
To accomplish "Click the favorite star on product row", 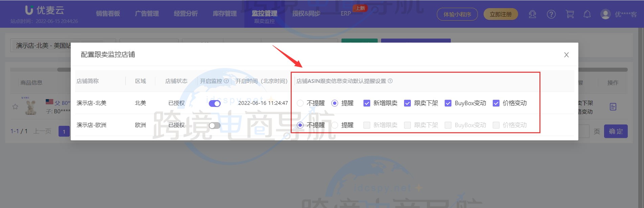I will click(15, 107).
